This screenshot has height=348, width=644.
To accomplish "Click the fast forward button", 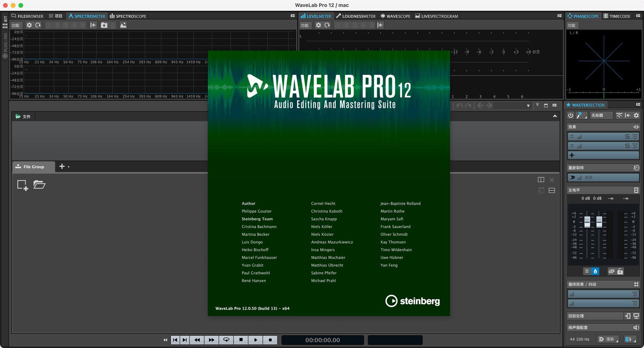I will tap(211, 340).
